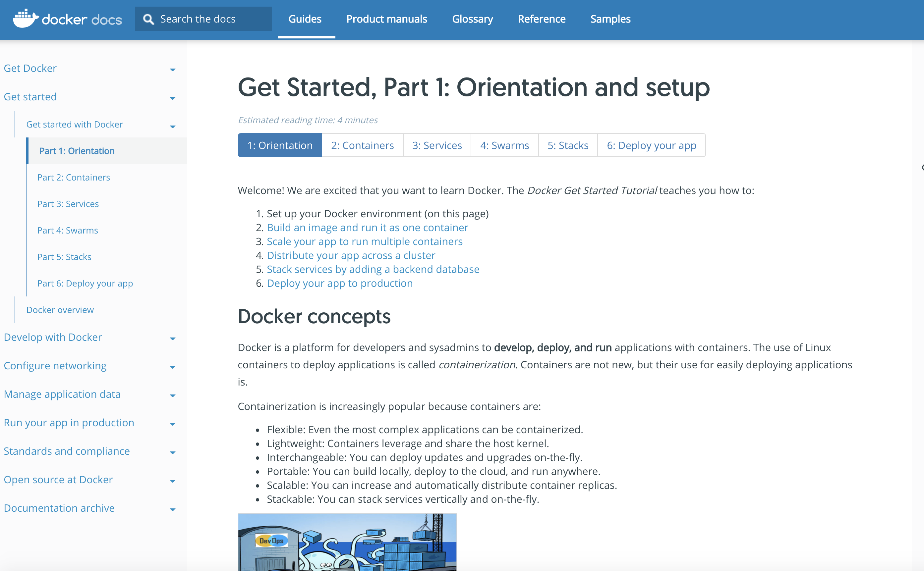This screenshot has height=571, width=924.
Task: Expand Open source at Docker arrow
Action: 173,481
